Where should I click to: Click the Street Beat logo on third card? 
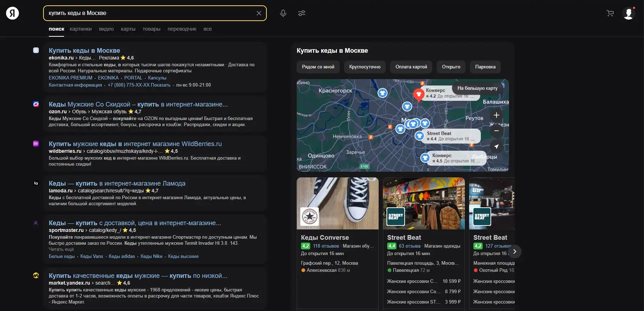point(482,217)
